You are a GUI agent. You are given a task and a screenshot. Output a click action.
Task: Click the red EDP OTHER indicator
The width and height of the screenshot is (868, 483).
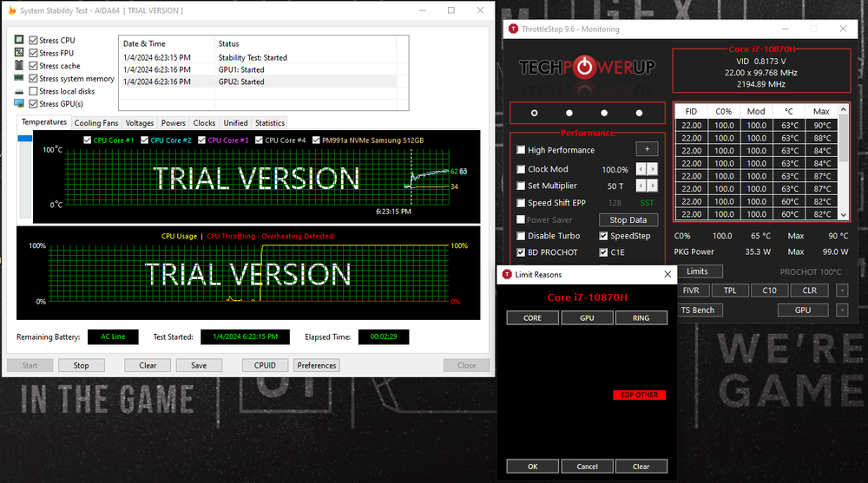640,395
